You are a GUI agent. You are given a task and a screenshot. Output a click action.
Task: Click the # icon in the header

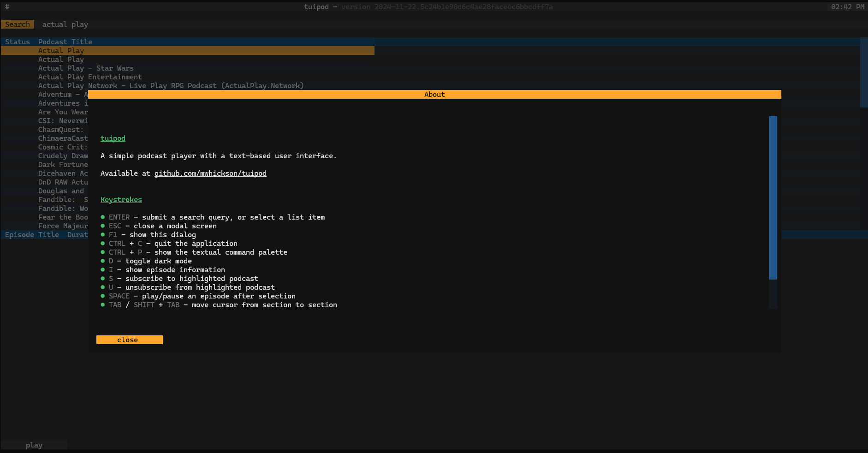point(7,7)
